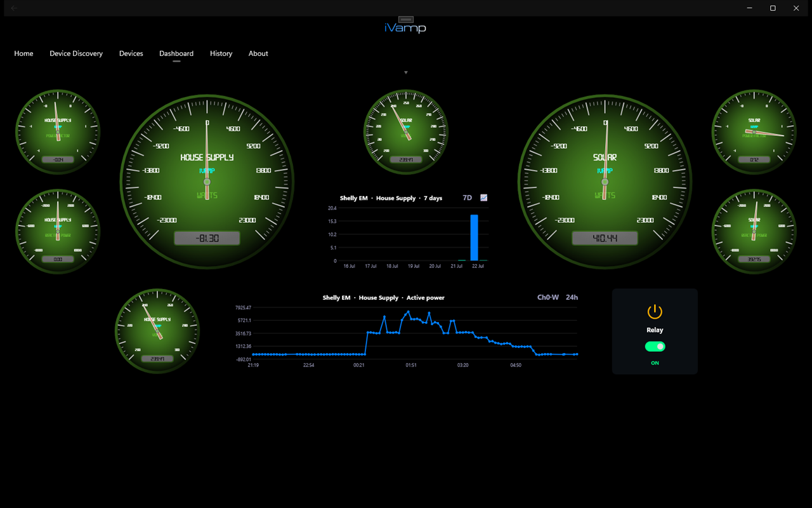The height and width of the screenshot is (508, 812).
Task: Expand the small down arrow below the logo
Action: tap(406, 72)
